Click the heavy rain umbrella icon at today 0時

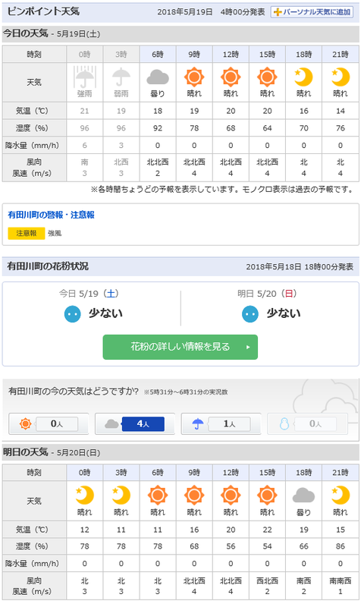click(x=85, y=77)
